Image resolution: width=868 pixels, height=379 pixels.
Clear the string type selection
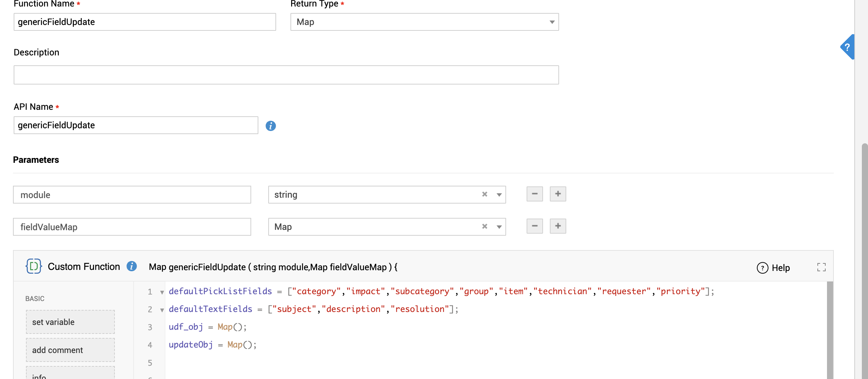click(485, 194)
